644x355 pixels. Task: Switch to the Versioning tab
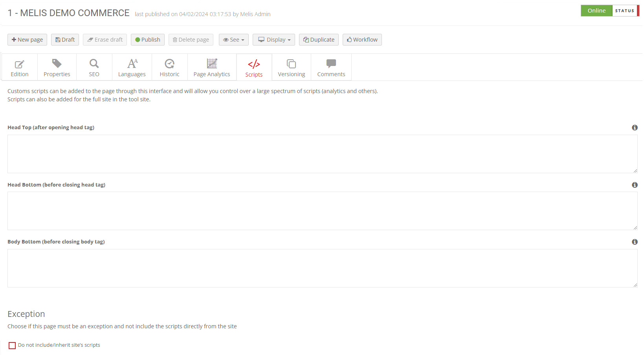point(292,68)
